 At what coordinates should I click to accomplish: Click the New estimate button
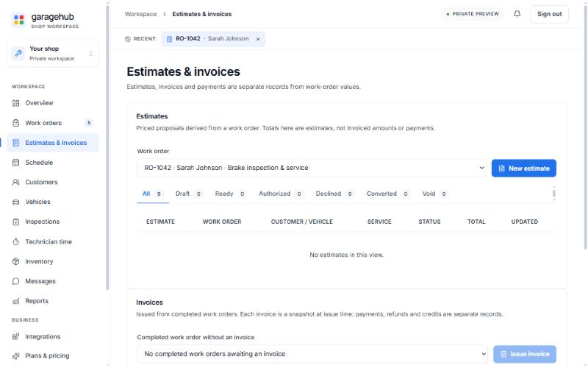click(x=524, y=169)
